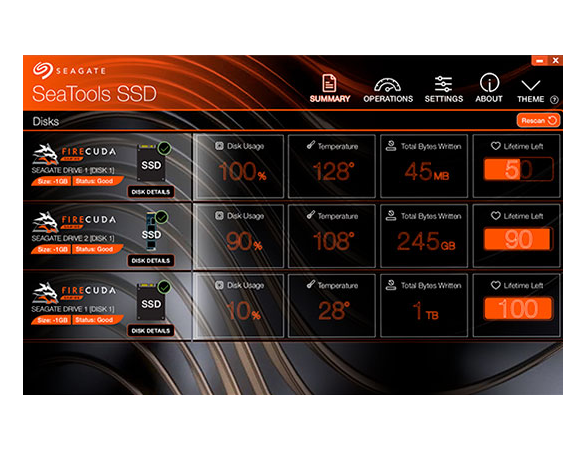
Task: Click the Disk Usage icon in the third row
Action: click(219, 285)
